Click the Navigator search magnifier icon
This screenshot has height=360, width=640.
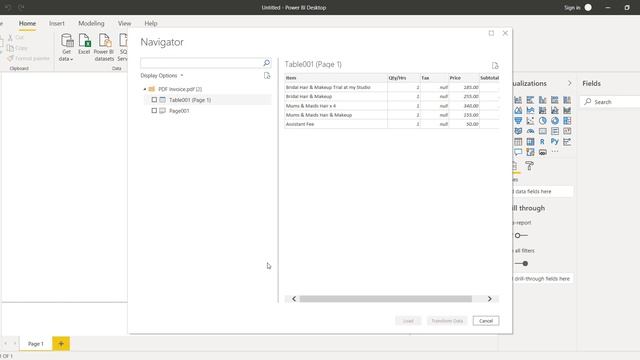click(x=267, y=63)
